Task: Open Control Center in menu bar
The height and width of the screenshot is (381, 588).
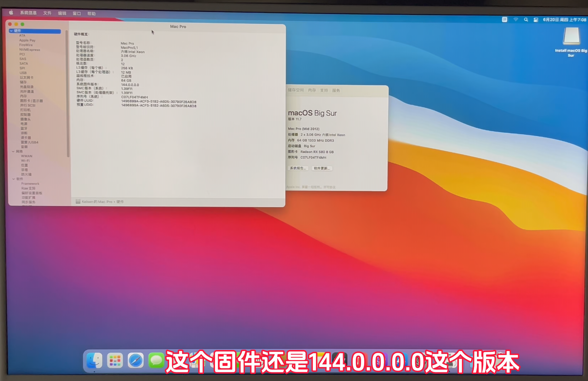Action: pos(536,20)
